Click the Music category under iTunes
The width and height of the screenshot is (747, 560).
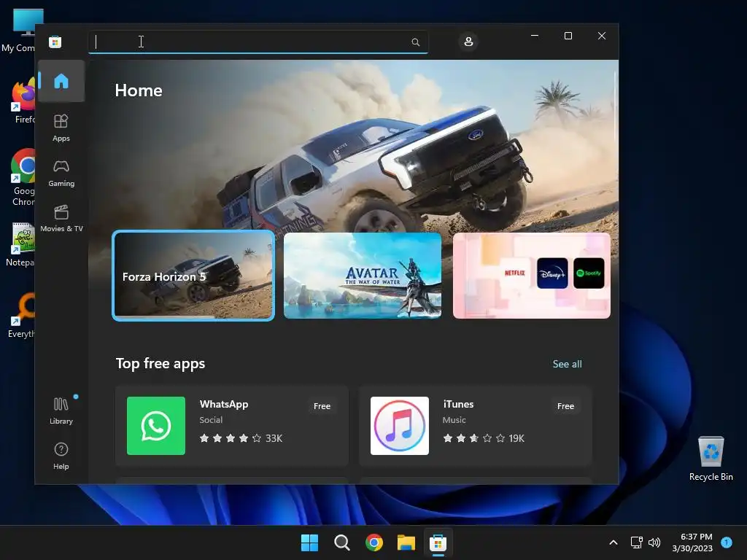[x=454, y=420]
